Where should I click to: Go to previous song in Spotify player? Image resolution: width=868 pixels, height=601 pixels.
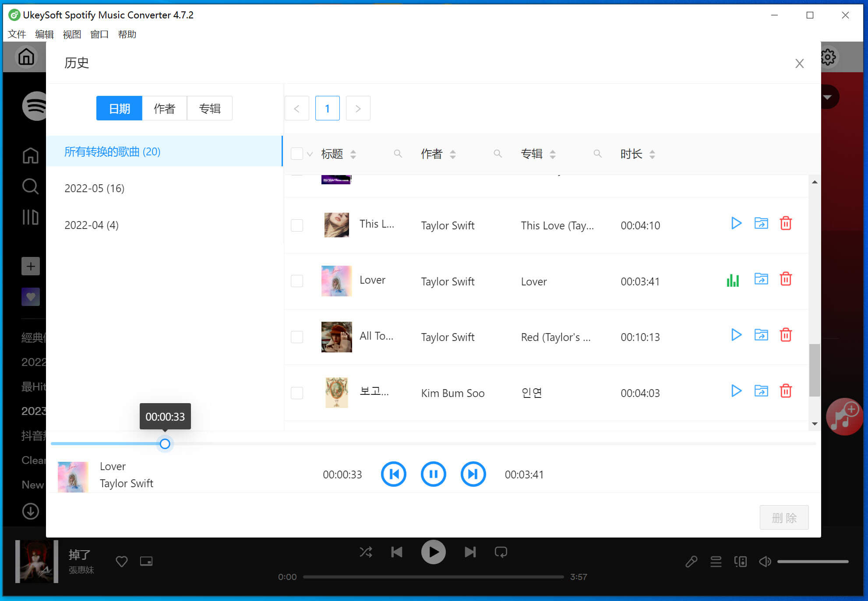[x=397, y=552]
